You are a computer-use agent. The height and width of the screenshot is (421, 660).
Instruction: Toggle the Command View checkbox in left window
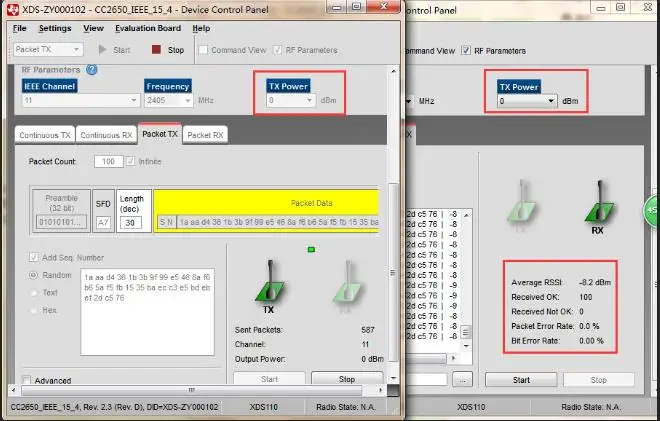tap(203, 50)
